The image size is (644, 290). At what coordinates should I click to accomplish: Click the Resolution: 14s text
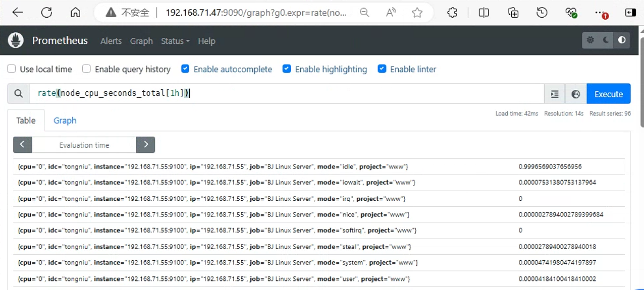pos(564,114)
